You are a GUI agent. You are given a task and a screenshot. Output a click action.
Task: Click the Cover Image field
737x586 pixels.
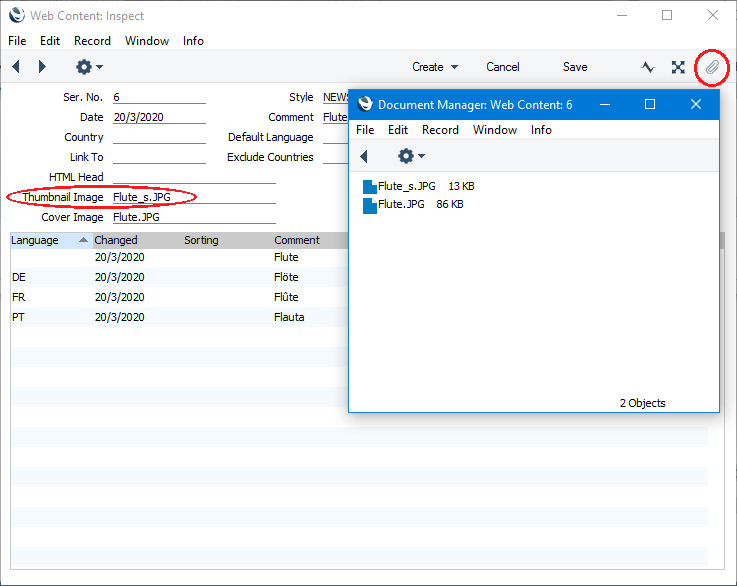tap(193, 217)
